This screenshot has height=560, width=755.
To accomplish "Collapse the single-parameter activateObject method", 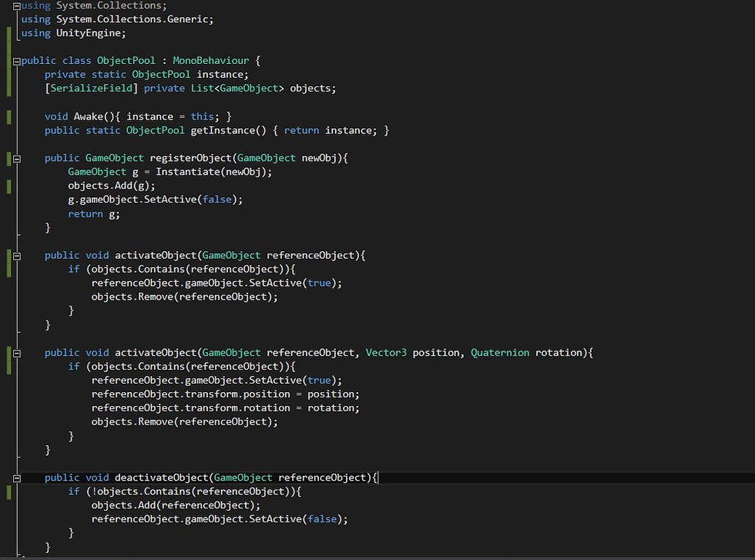I will 17,257.
